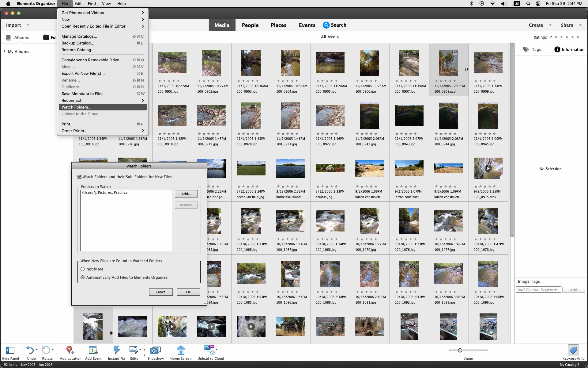Select Automatically Add Files to Elements Organizer
Image resolution: width=588 pixels, height=368 pixels.
click(82, 278)
